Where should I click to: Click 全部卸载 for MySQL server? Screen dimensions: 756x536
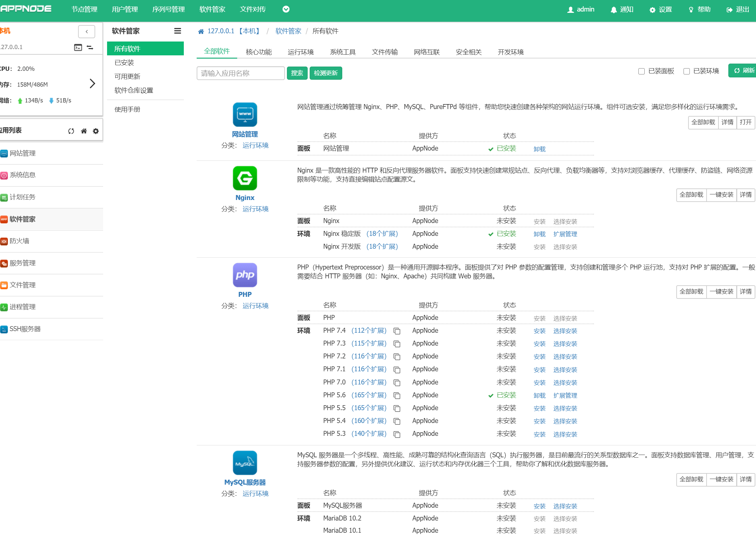(691, 480)
